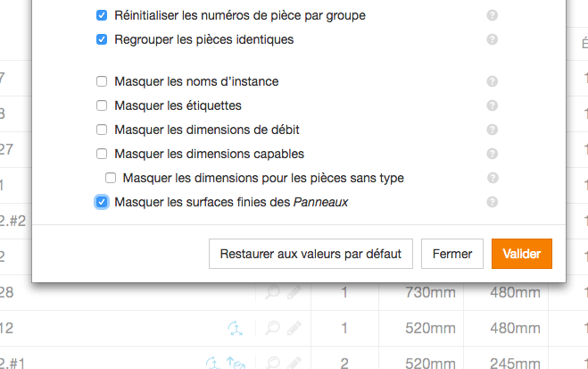Show help for Masquer les noms d'instance

492,81
